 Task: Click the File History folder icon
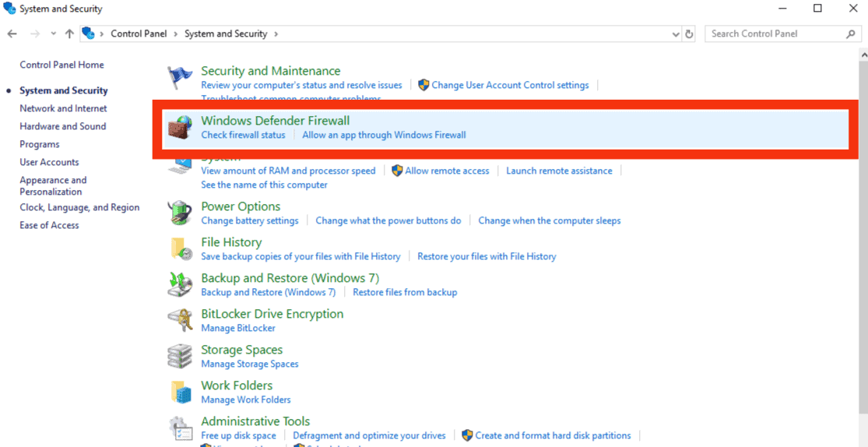click(180, 248)
